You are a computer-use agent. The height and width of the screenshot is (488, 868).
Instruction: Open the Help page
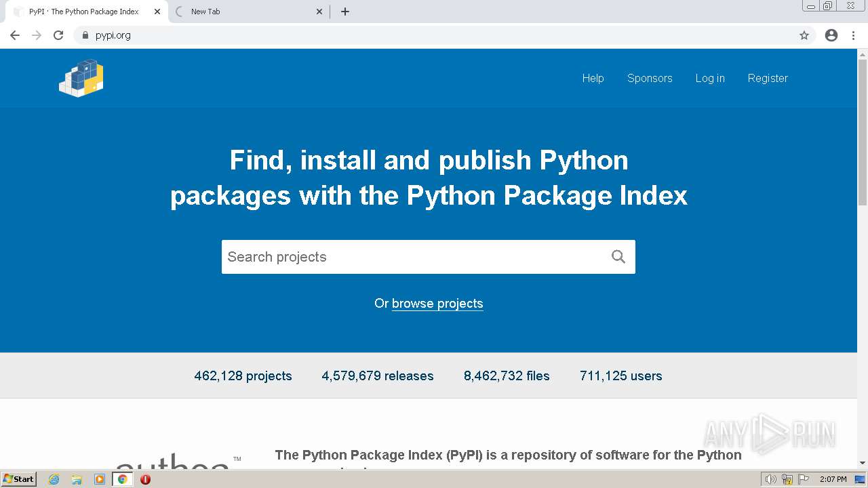[593, 78]
